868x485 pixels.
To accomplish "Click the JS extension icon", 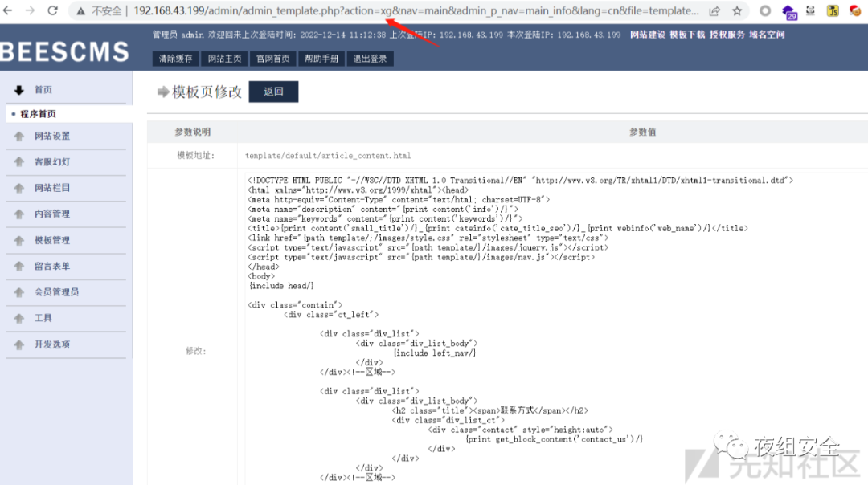I will [833, 10].
